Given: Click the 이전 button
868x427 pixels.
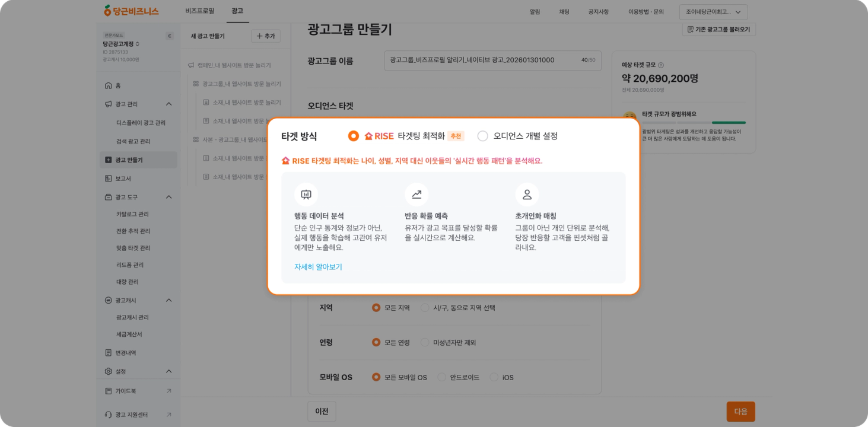Looking at the screenshot, I should 322,412.
